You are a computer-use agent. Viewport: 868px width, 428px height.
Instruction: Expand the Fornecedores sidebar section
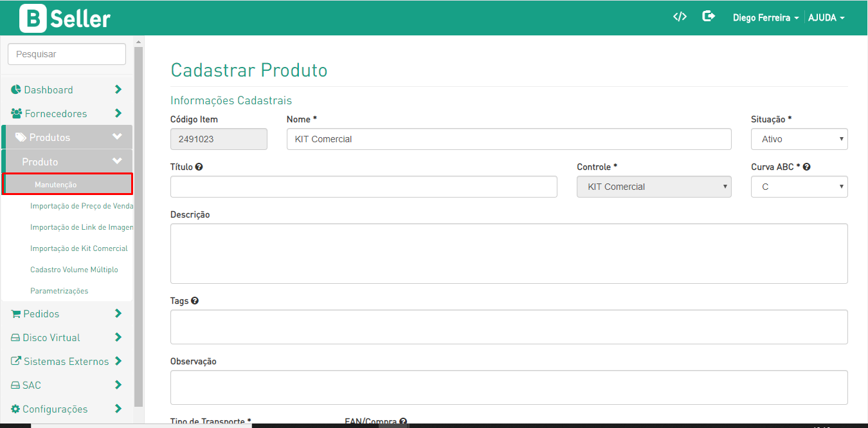(118, 113)
